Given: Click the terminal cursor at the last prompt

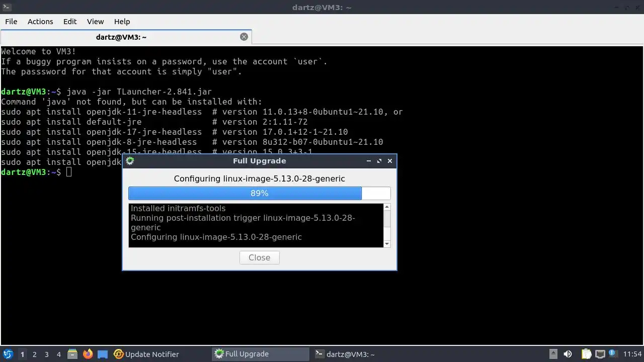Looking at the screenshot, I should (x=69, y=172).
